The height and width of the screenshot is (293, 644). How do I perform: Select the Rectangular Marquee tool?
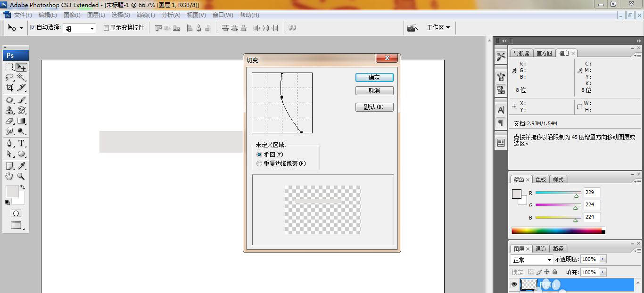[x=9, y=67]
